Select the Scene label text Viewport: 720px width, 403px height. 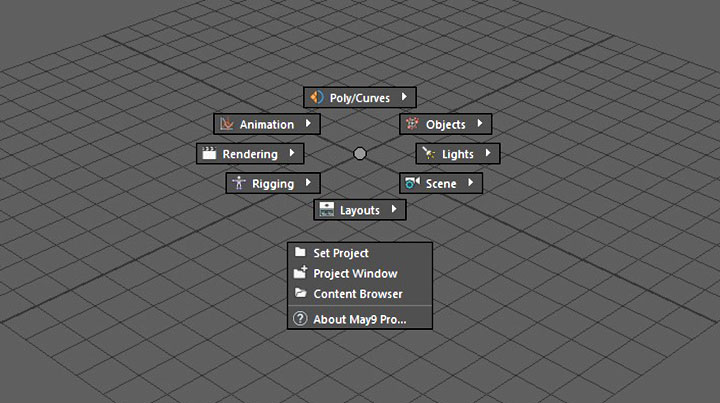(441, 184)
